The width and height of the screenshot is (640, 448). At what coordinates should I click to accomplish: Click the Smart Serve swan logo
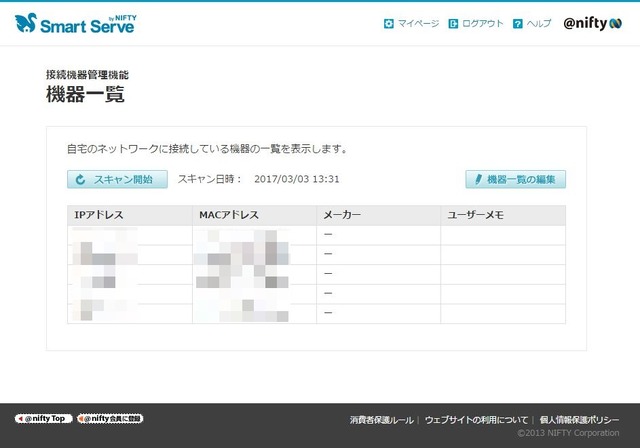point(27,23)
